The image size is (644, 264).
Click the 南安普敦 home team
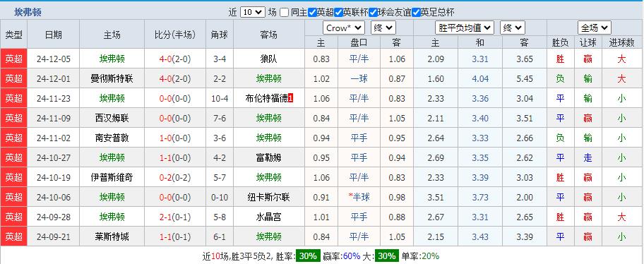pos(112,138)
